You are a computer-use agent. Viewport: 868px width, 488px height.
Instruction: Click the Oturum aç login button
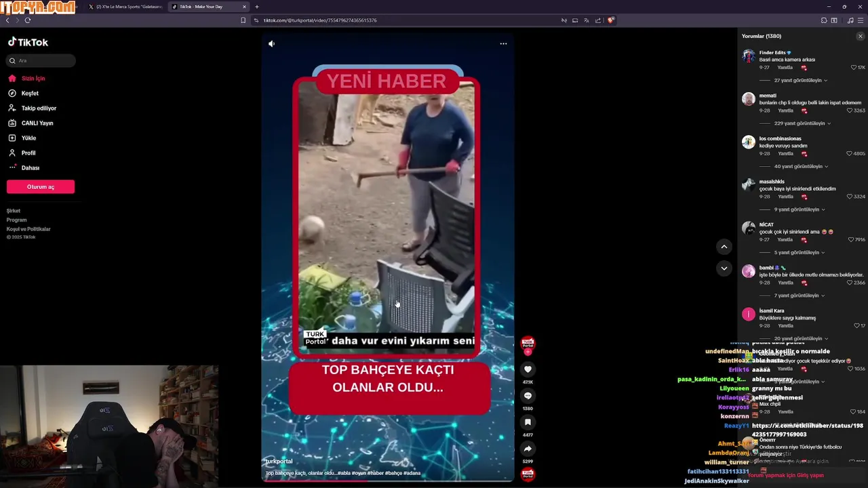(x=41, y=187)
